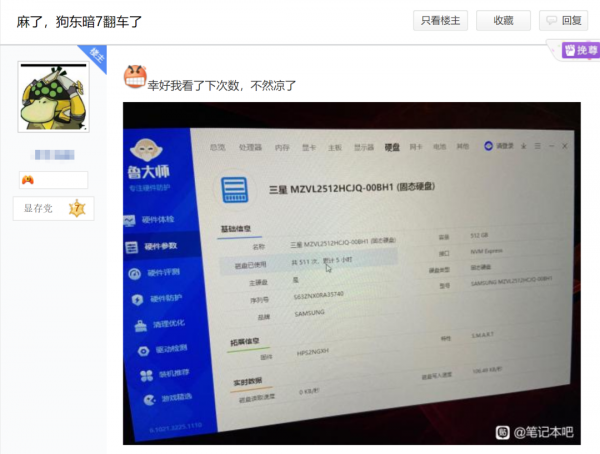Image resolution: width=600 pixels, height=454 pixels.
Task: Click the skin icon beside 请登录
Action: coord(523,146)
